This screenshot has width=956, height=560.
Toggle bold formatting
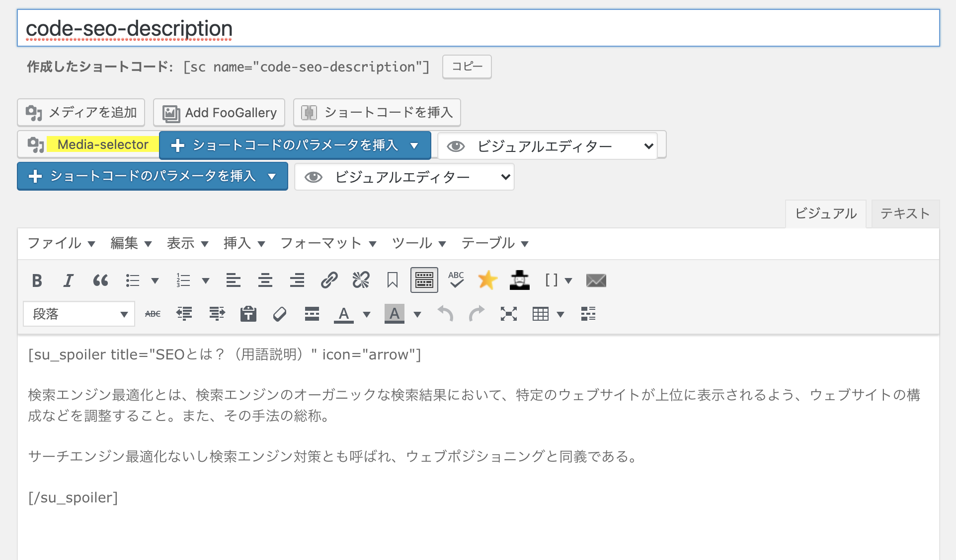point(37,280)
